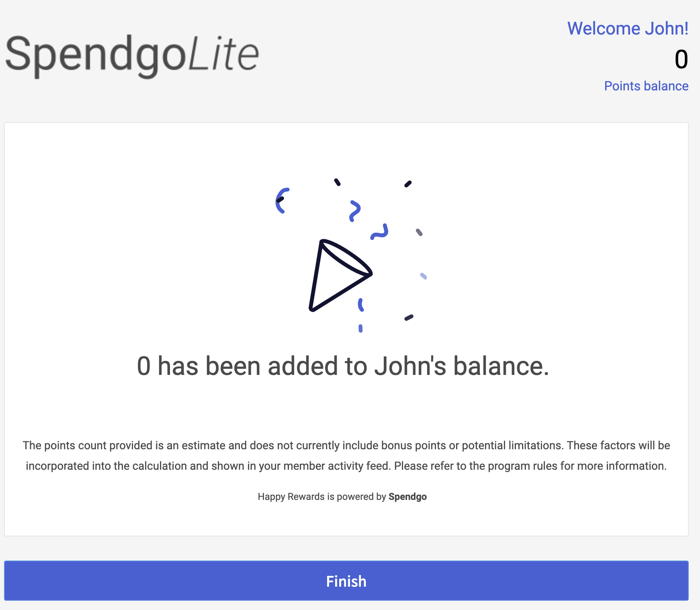
Task: Click the bold Spendgo text in the footer
Action: [x=407, y=497]
